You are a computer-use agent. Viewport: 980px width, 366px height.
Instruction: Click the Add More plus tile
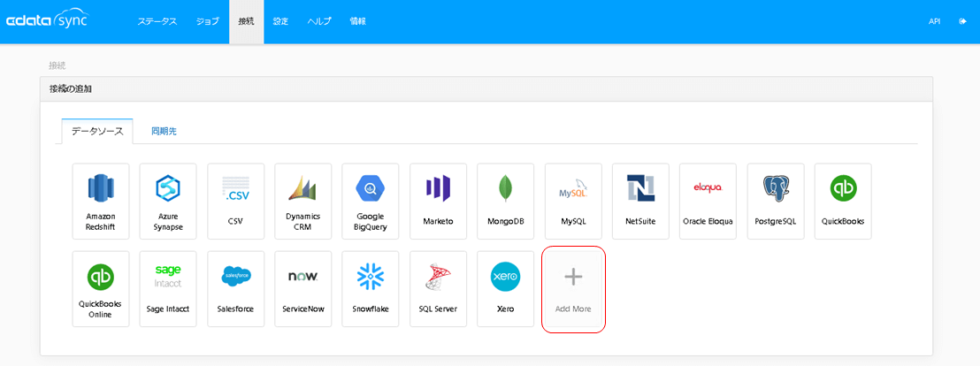[573, 288]
